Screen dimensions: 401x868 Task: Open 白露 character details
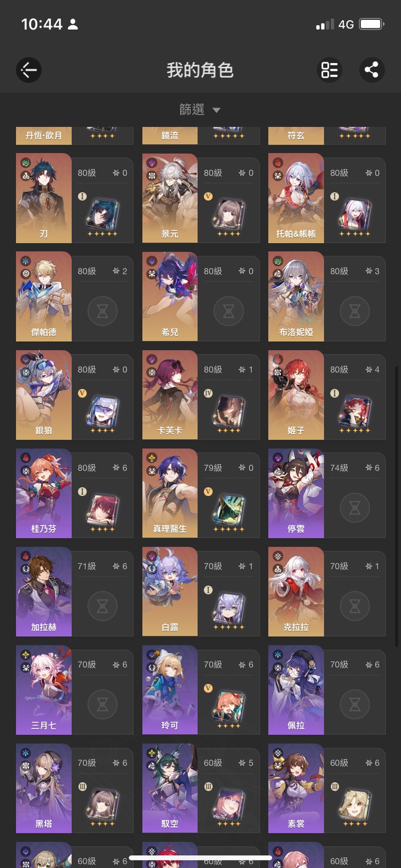[x=201, y=592]
